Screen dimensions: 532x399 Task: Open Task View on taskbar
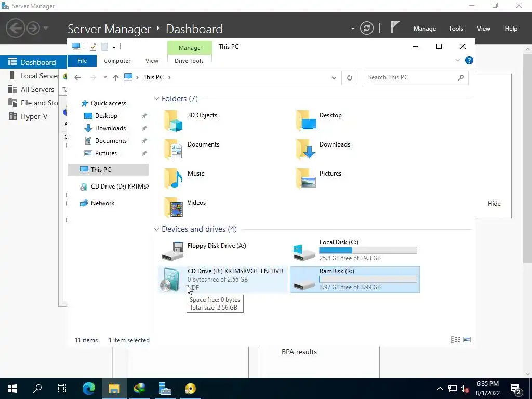coord(62,389)
